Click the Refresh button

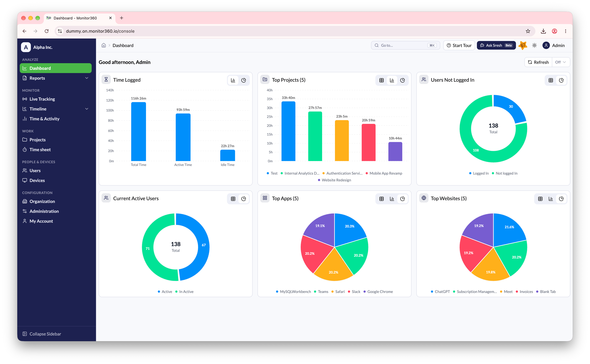[538, 62]
